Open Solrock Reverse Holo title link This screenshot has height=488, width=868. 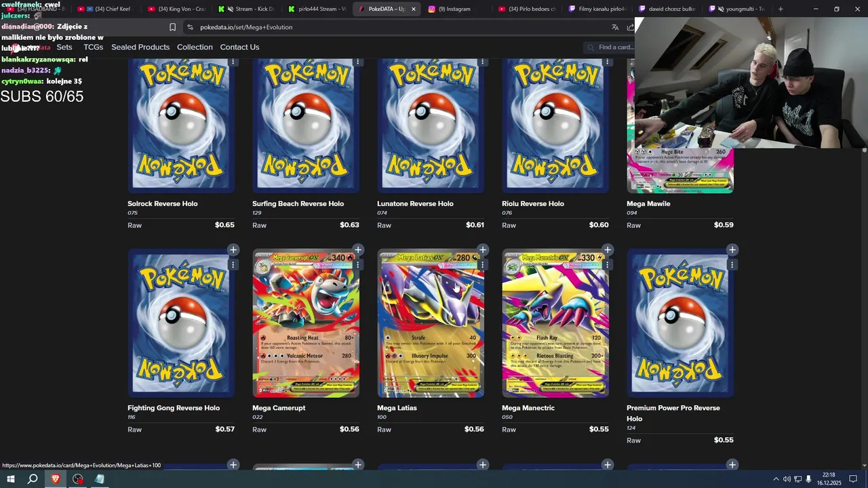(x=163, y=203)
